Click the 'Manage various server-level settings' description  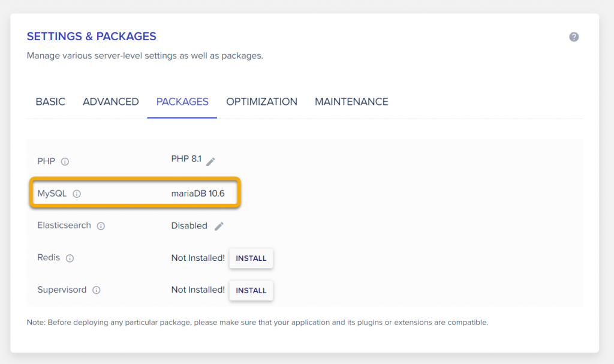(145, 56)
